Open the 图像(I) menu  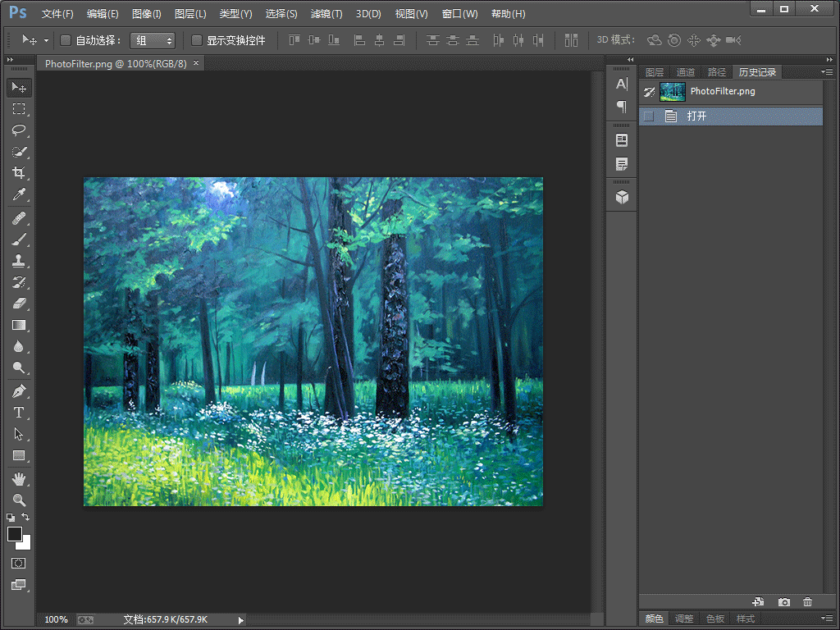(x=146, y=14)
